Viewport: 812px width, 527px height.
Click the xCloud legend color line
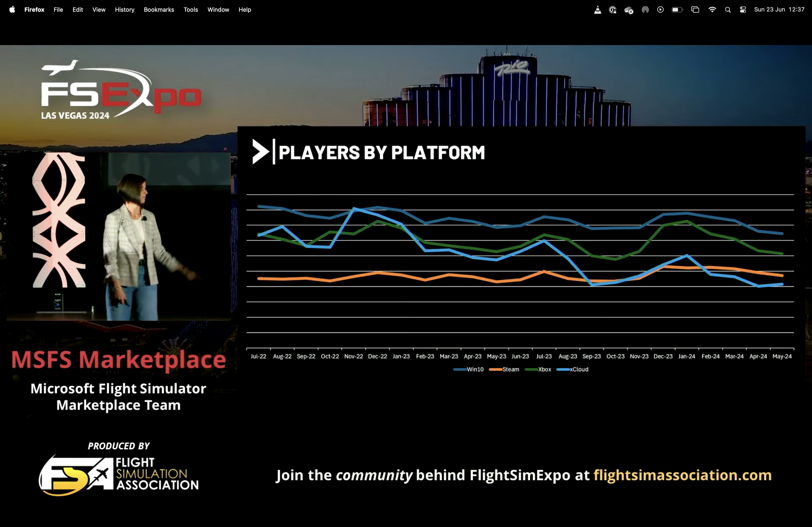(x=563, y=369)
